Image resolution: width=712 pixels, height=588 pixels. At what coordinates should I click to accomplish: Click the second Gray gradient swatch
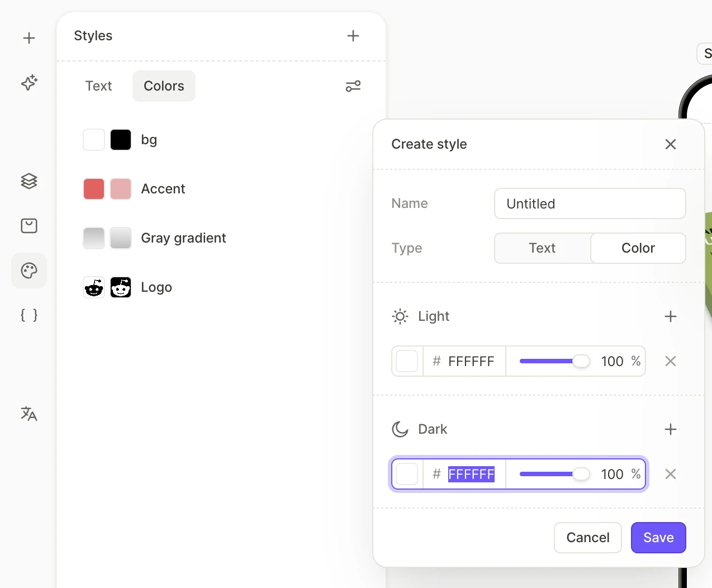tap(121, 238)
